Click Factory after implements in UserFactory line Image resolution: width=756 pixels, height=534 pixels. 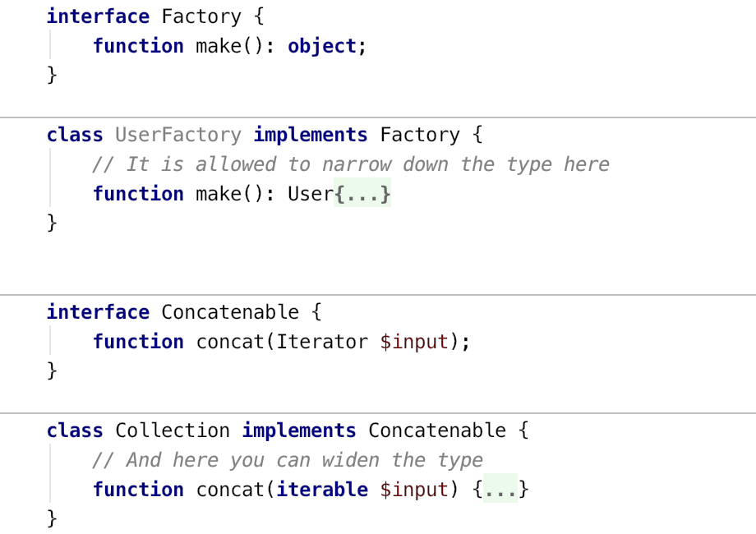coord(420,135)
